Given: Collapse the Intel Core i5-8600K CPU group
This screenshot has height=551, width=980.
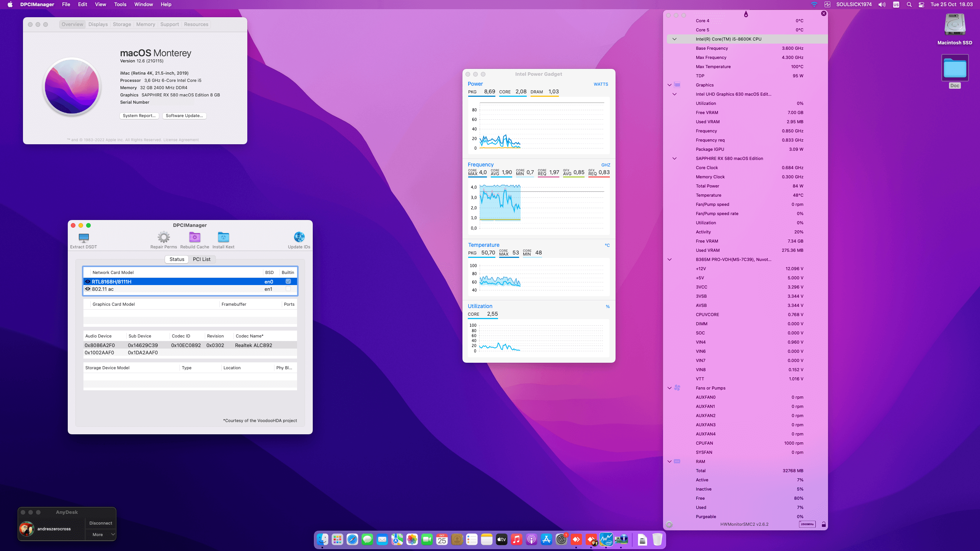Looking at the screenshot, I should coord(675,39).
